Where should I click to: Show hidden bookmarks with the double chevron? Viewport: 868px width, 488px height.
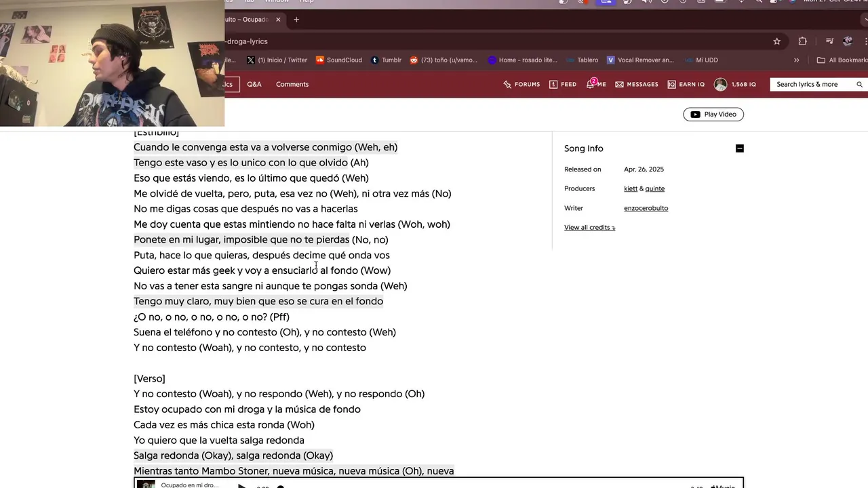click(x=797, y=60)
